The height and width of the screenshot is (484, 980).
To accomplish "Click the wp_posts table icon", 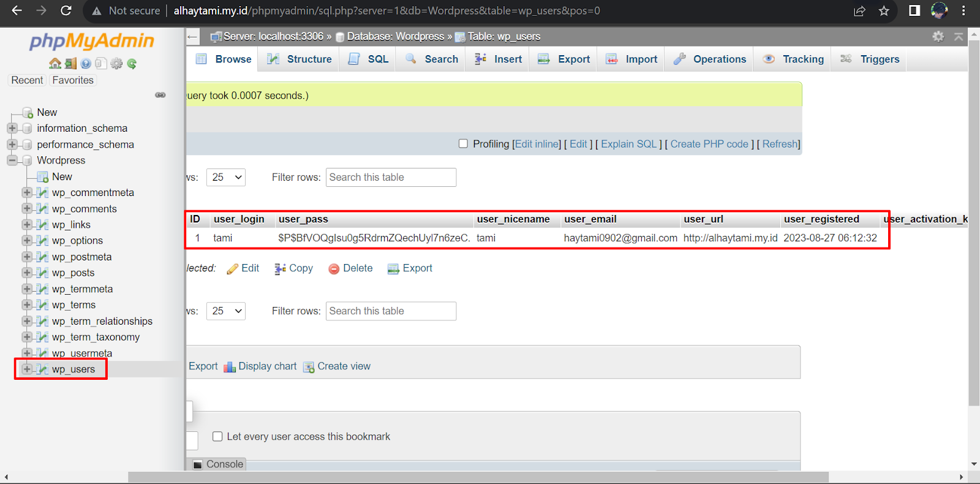I will pos(42,273).
